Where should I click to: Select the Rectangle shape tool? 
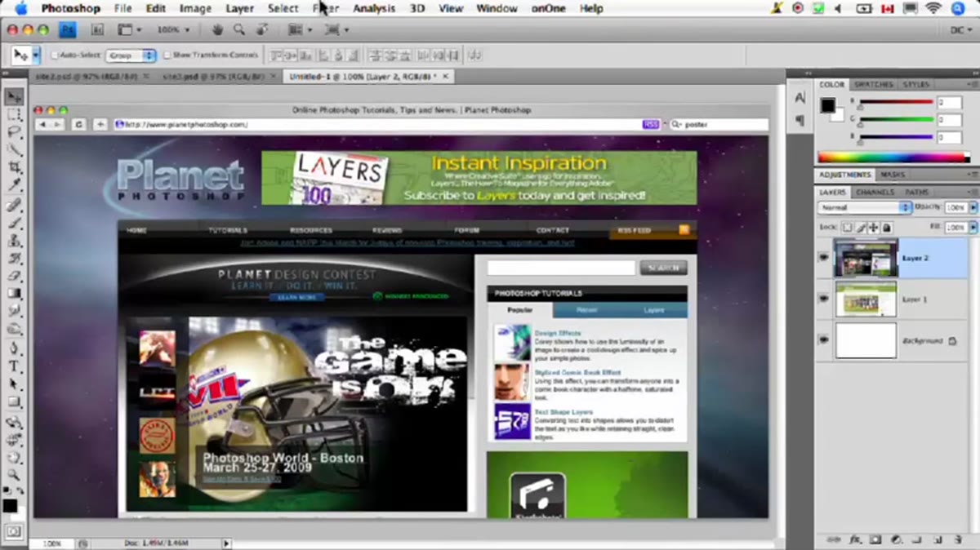coord(14,401)
